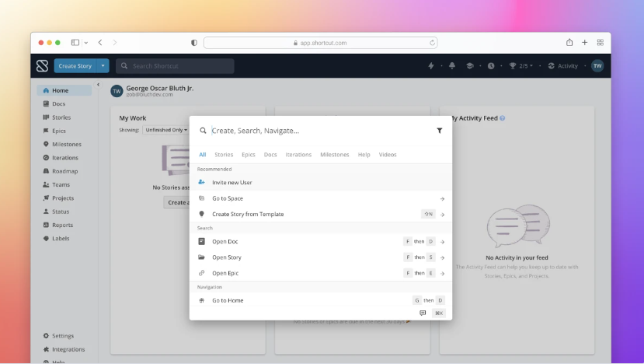The height and width of the screenshot is (364, 644).
Task: Click the graduation cap learning icon
Action: click(470, 66)
